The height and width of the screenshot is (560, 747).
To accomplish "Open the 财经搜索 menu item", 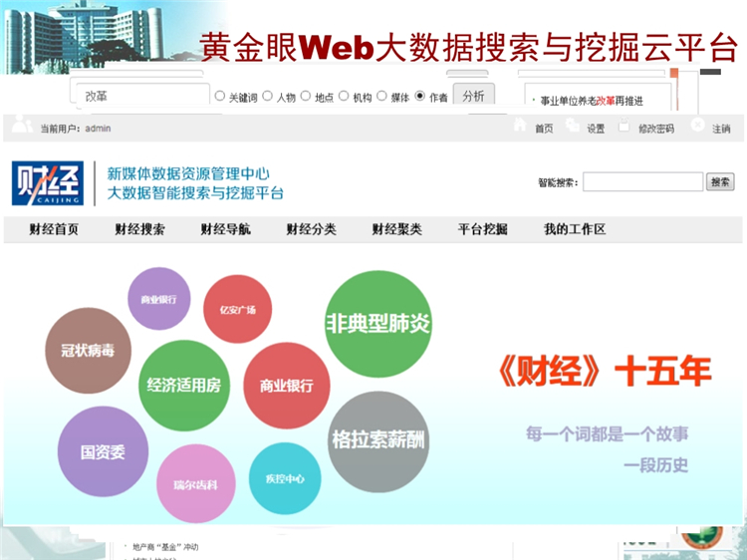I will coord(139,229).
